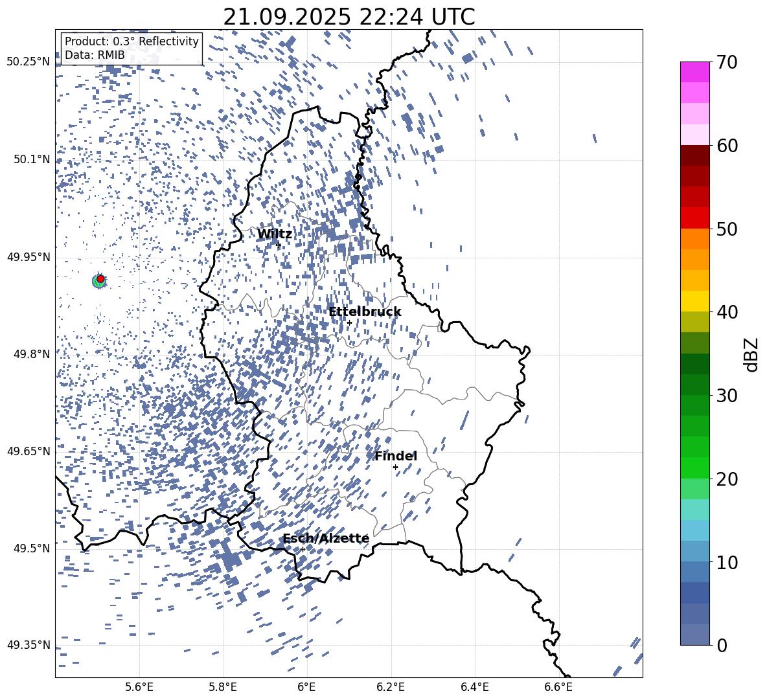Click the Wiltz location cross marker
The height and width of the screenshot is (700, 767).
pos(279,245)
